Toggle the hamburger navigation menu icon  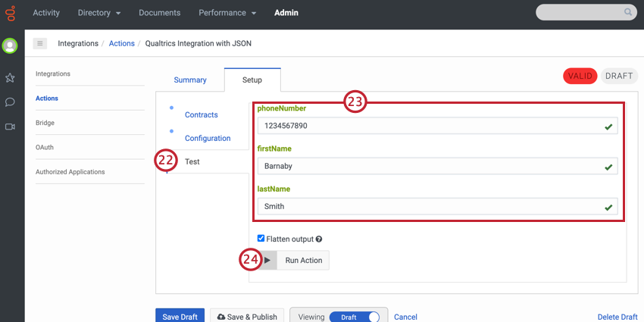click(x=40, y=43)
